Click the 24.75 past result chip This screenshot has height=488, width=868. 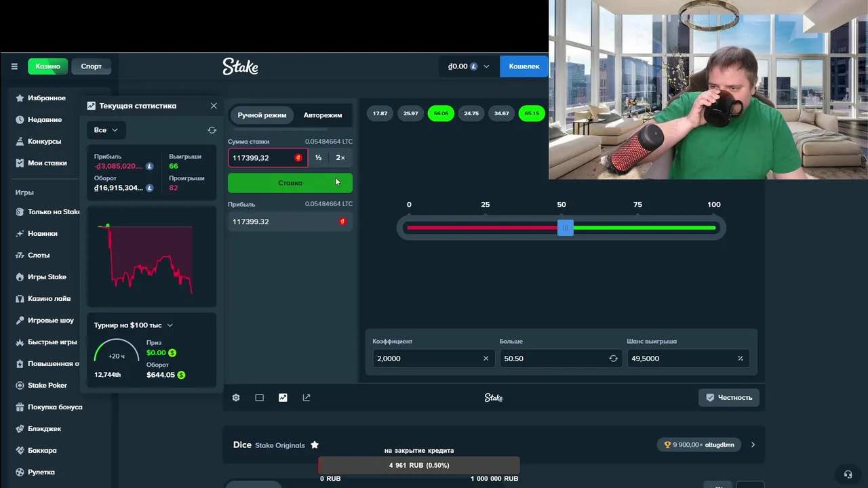(x=471, y=114)
